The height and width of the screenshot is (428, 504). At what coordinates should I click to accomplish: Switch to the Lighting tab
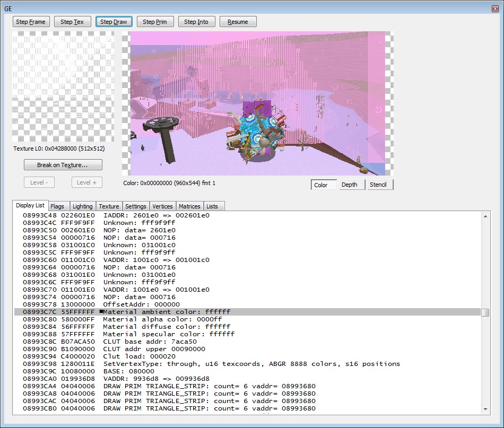(82, 206)
